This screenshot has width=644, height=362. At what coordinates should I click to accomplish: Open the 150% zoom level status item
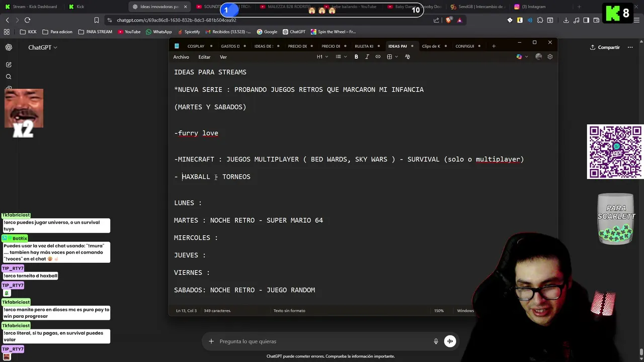(x=439, y=311)
